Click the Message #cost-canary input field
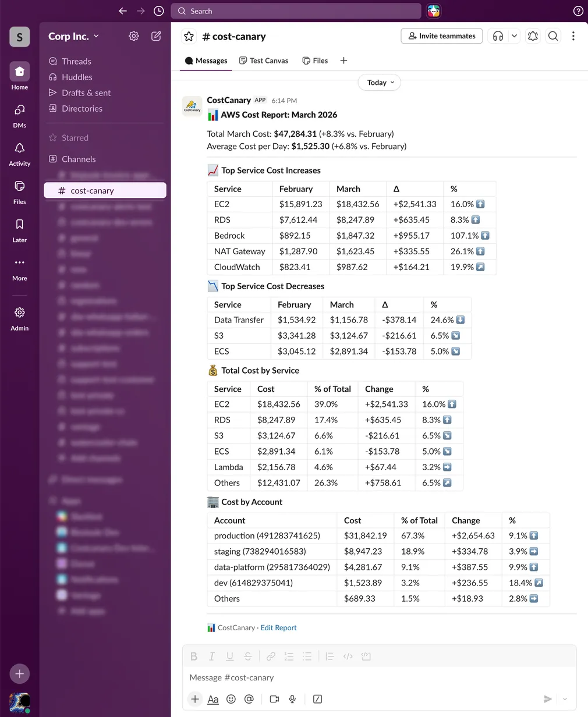588x717 pixels. tap(379, 678)
